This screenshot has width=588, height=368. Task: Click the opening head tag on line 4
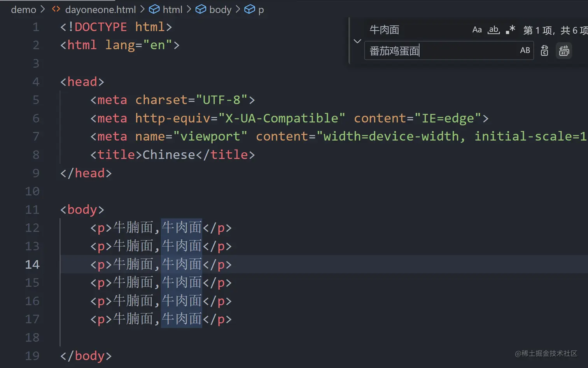click(82, 82)
